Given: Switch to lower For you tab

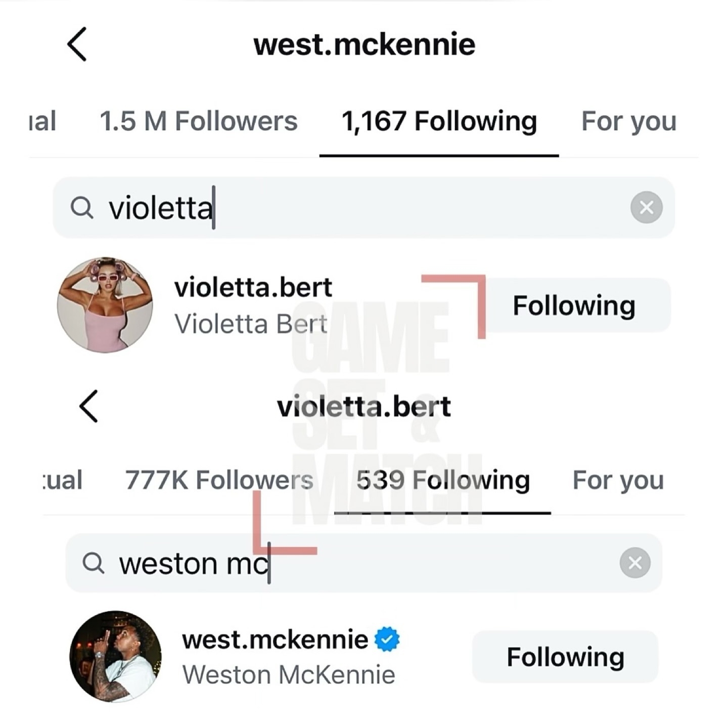Looking at the screenshot, I should (618, 480).
